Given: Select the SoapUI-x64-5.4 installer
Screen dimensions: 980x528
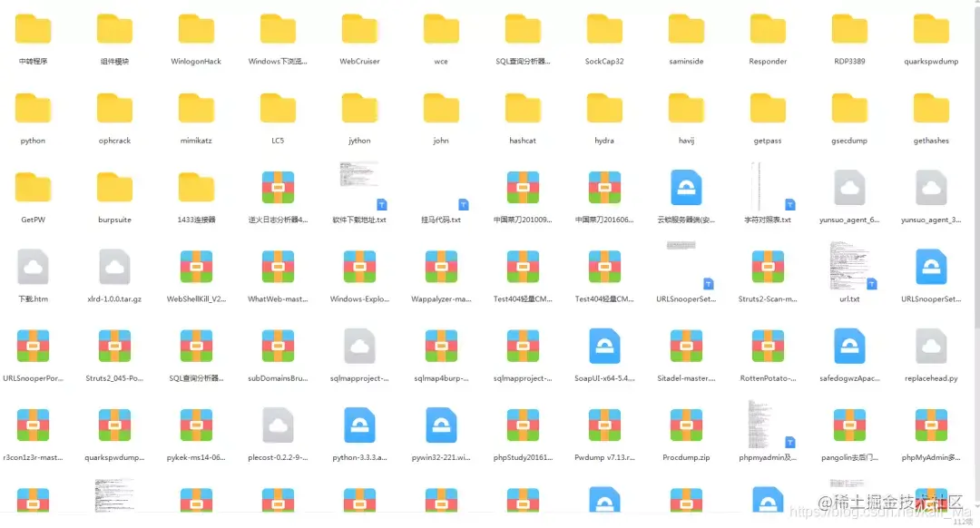Looking at the screenshot, I should (x=604, y=347).
